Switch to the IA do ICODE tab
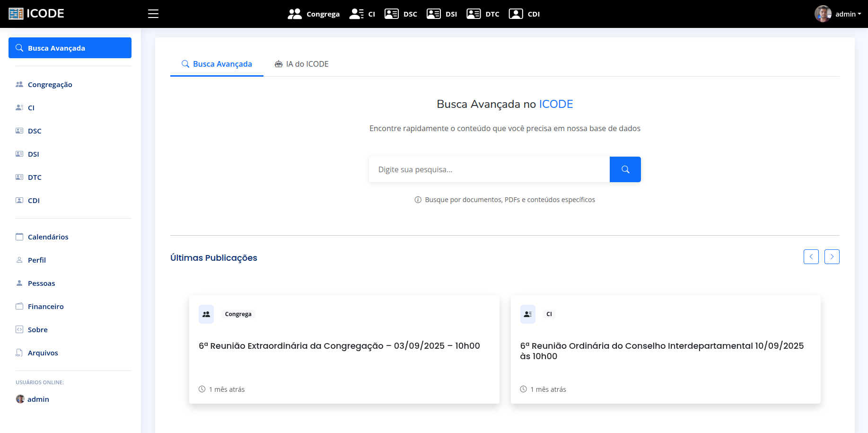The width and height of the screenshot is (868, 433). click(x=301, y=64)
